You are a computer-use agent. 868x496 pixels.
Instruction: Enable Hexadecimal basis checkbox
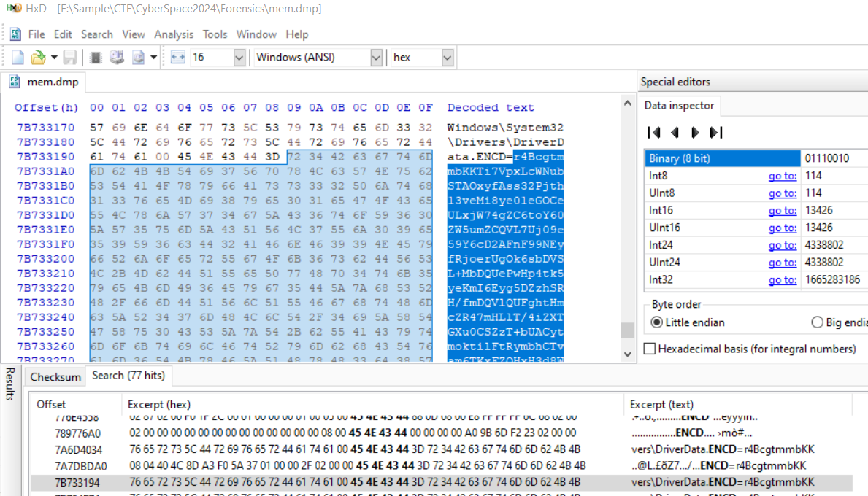[649, 349]
